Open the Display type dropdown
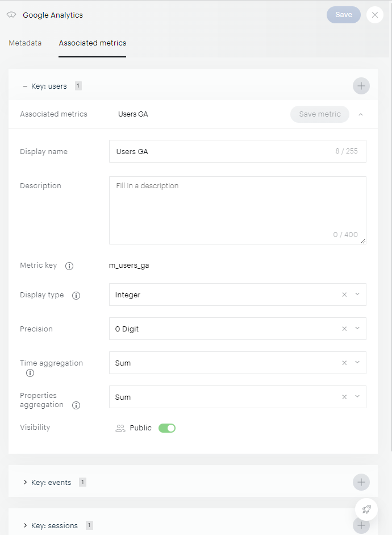The height and width of the screenshot is (535, 392). pos(357,295)
